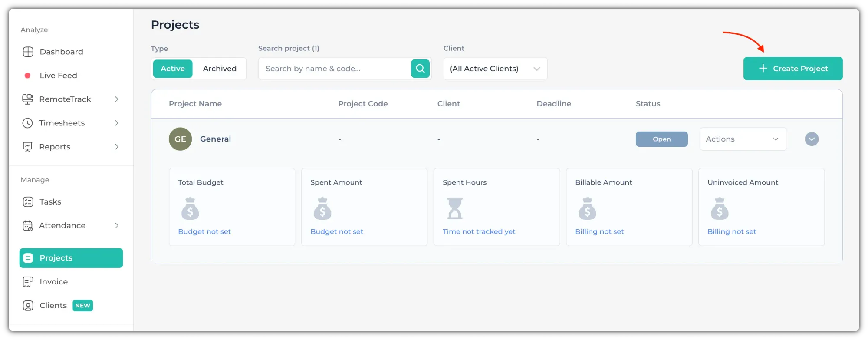The height and width of the screenshot is (340, 868).
Task: Open the Actions dropdown for General
Action: 743,139
